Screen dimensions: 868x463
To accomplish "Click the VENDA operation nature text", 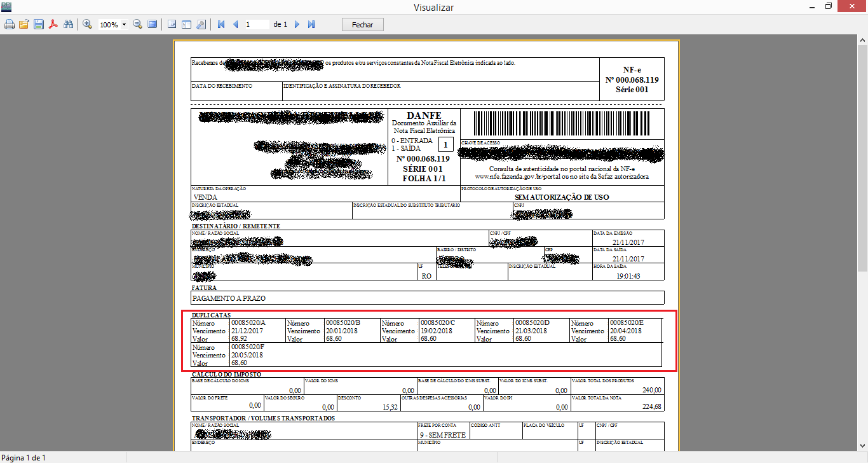I will pyautogui.click(x=205, y=197).
